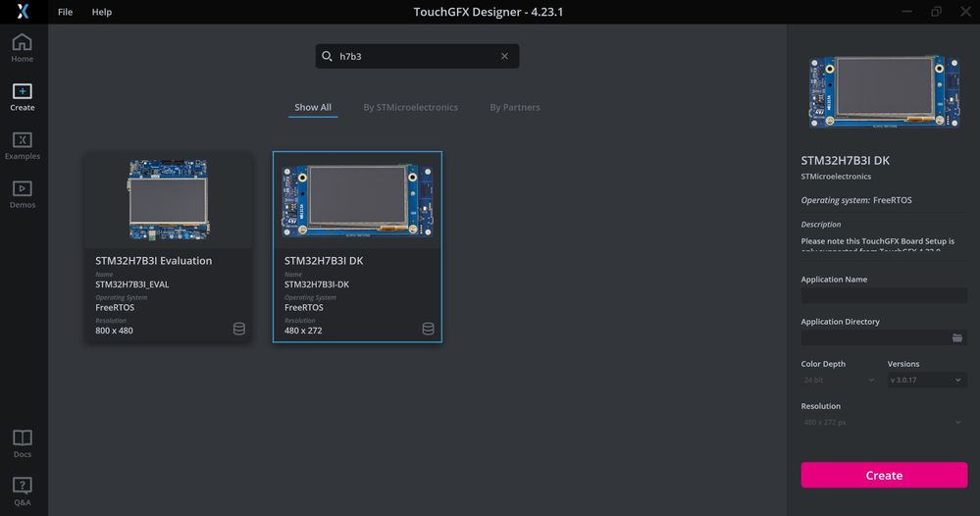Open the Home section in sidebar
The image size is (980, 516).
coord(22,48)
